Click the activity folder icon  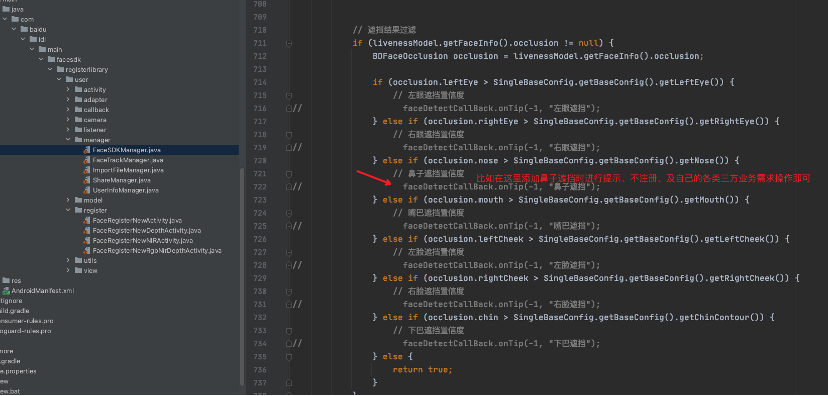tap(78, 90)
